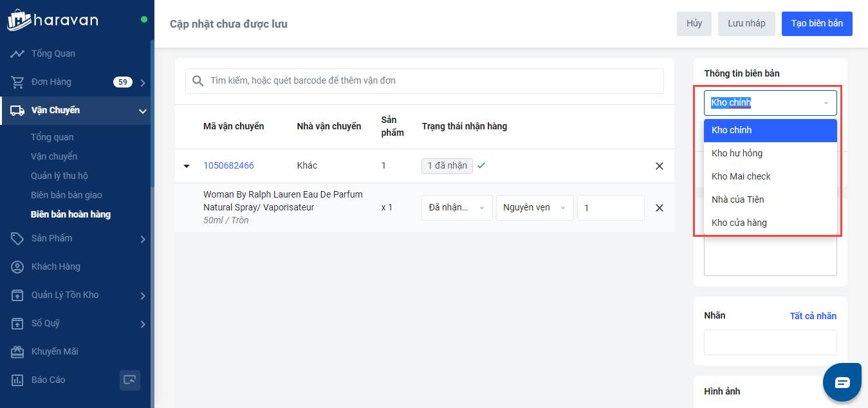Open Tổng Quan overview icon in sidebar
Image resolution: width=868 pixels, height=408 pixels.
click(x=17, y=53)
